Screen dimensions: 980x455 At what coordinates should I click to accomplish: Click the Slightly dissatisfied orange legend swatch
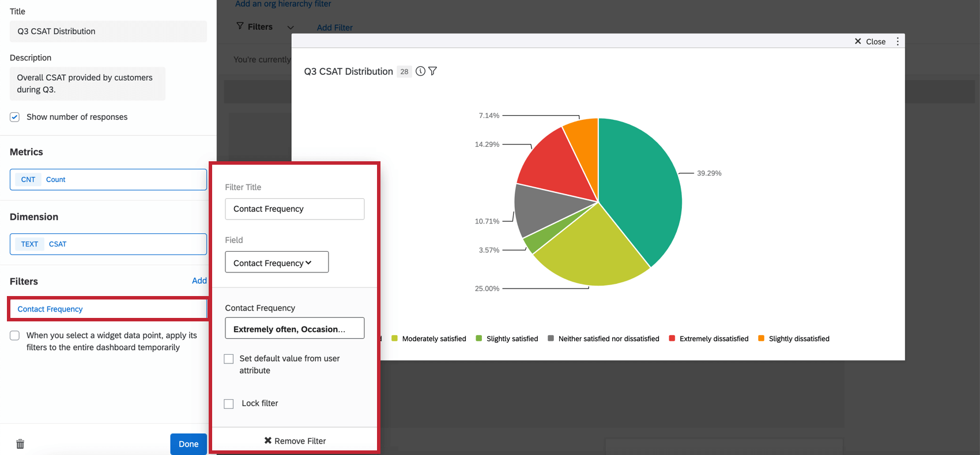pyautogui.click(x=762, y=339)
